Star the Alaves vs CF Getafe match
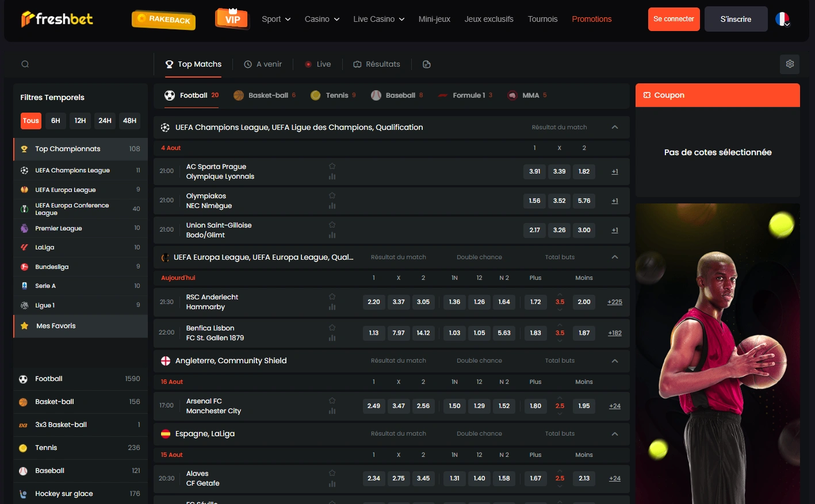Viewport: 815px width, 504px height. [x=332, y=473]
